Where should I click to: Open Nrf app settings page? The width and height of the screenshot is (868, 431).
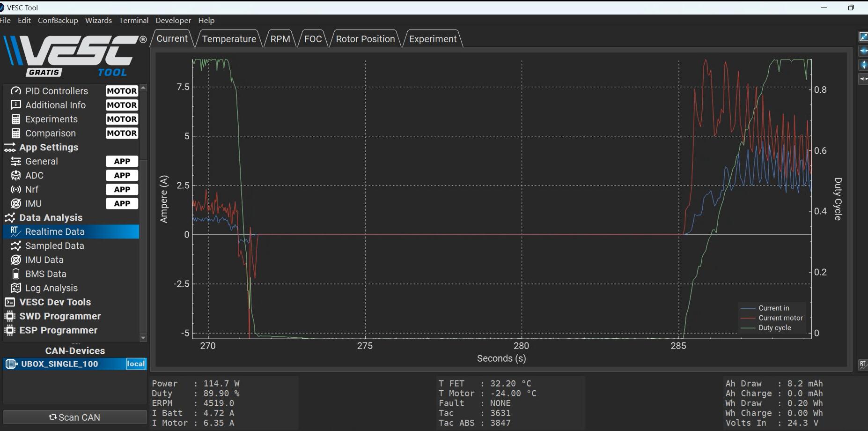(71, 189)
